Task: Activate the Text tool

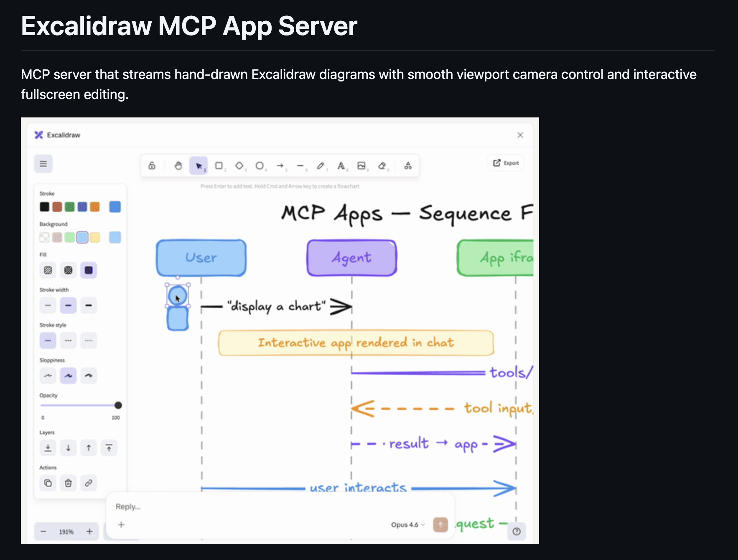Action: point(341,165)
